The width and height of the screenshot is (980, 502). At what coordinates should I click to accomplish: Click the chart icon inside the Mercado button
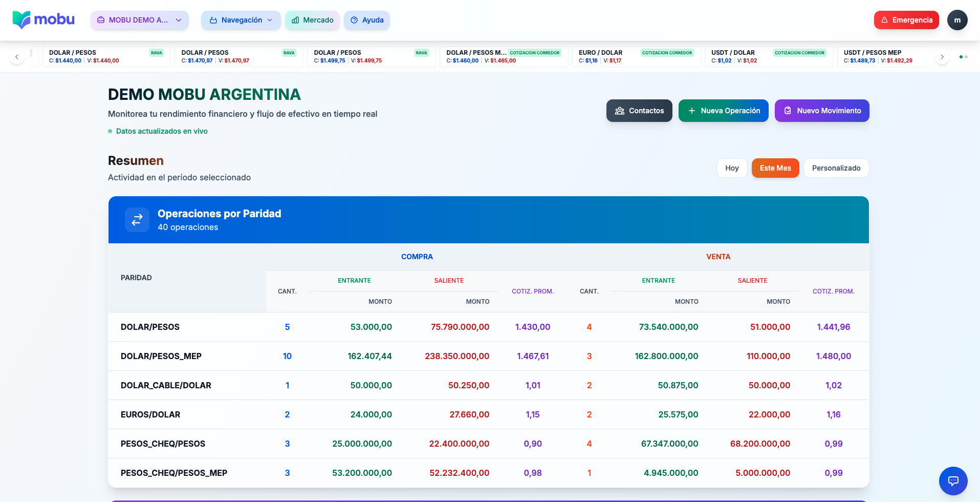(x=295, y=20)
